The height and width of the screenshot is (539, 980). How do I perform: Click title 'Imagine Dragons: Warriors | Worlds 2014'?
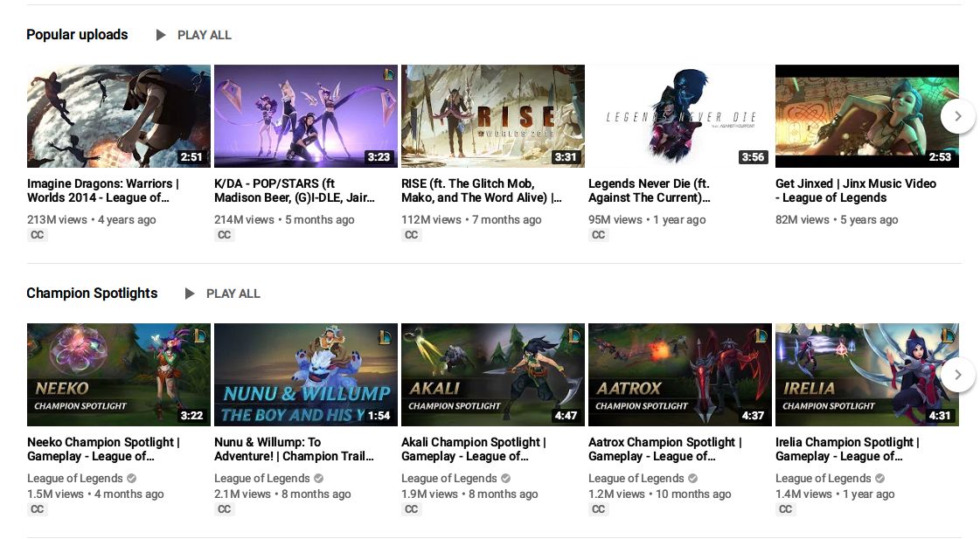click(x=103, y=190)
